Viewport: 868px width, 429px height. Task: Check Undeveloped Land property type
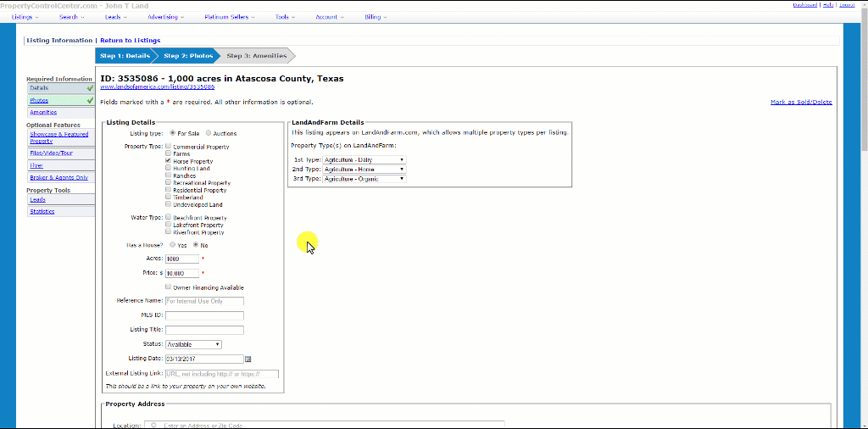(169, 204)
